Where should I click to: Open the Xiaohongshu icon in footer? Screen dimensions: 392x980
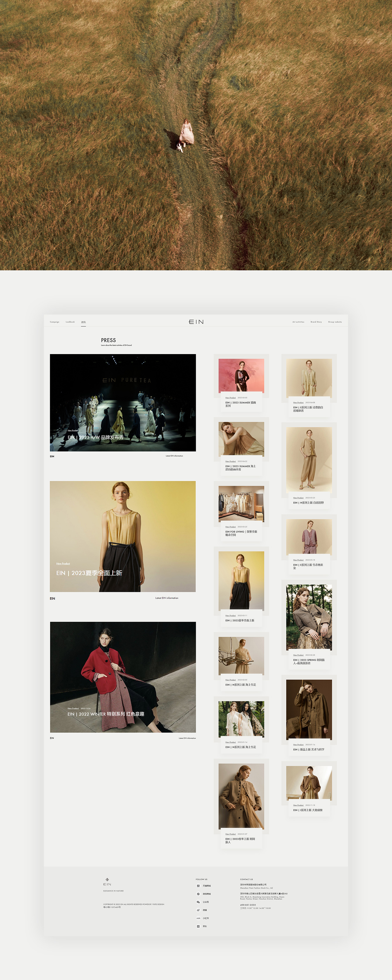tap(198, 918)
